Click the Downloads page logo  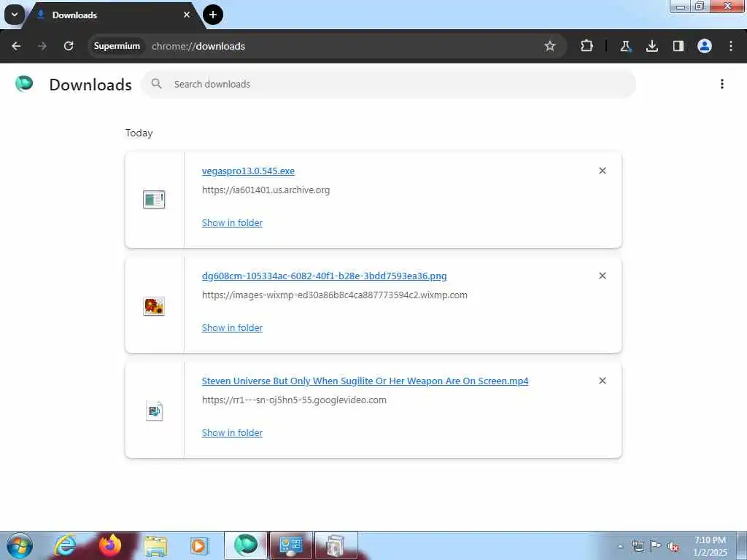click(x=24, y=84)
